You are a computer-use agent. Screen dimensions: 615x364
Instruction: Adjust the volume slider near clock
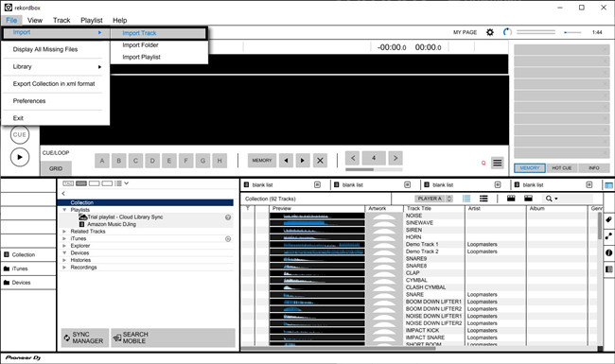tap(572, 32)
